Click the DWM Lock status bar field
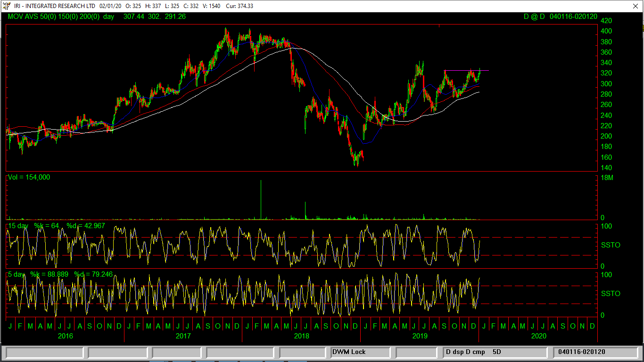The height and width of the screenshot is (362, 644). coord(361,352)
